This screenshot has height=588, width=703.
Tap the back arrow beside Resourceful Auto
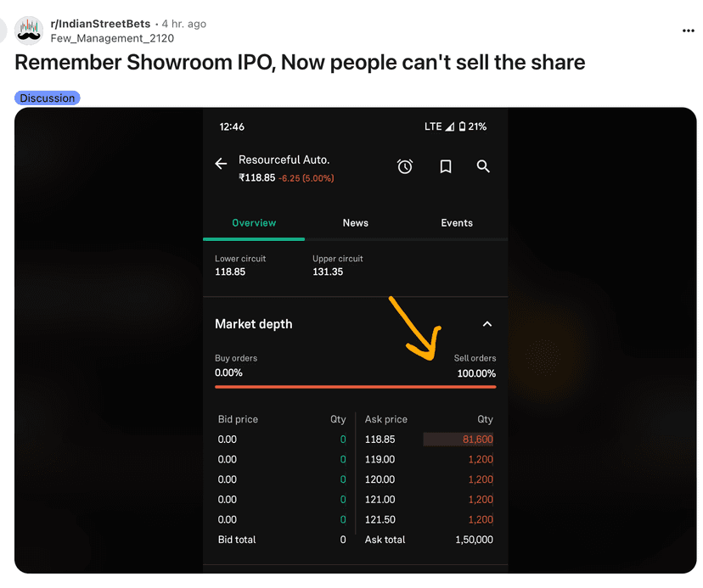pyautogui.click(x=221, y=165)
